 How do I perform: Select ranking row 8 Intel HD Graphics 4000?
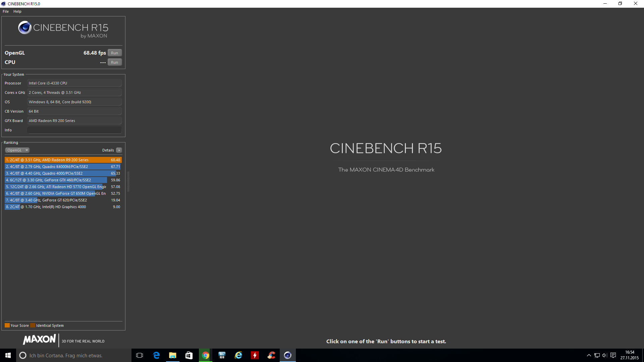coord(63,207)
